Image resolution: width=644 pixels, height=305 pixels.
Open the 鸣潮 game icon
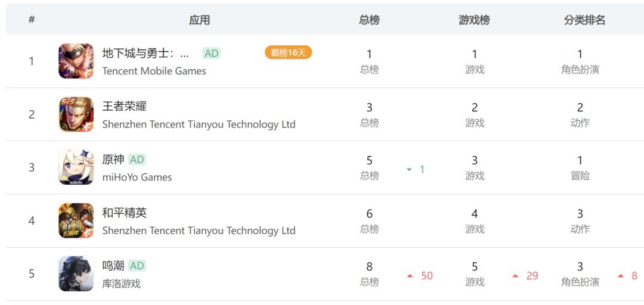76,273
